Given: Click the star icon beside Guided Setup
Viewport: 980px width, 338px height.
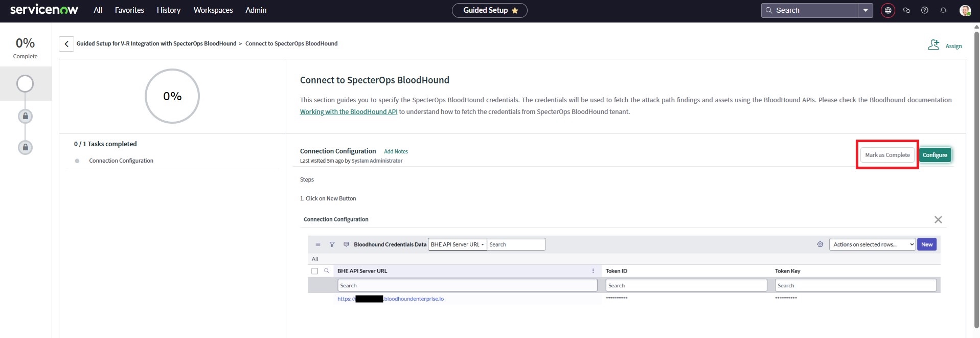Looking at the screenshot, I should coord(515,10).
